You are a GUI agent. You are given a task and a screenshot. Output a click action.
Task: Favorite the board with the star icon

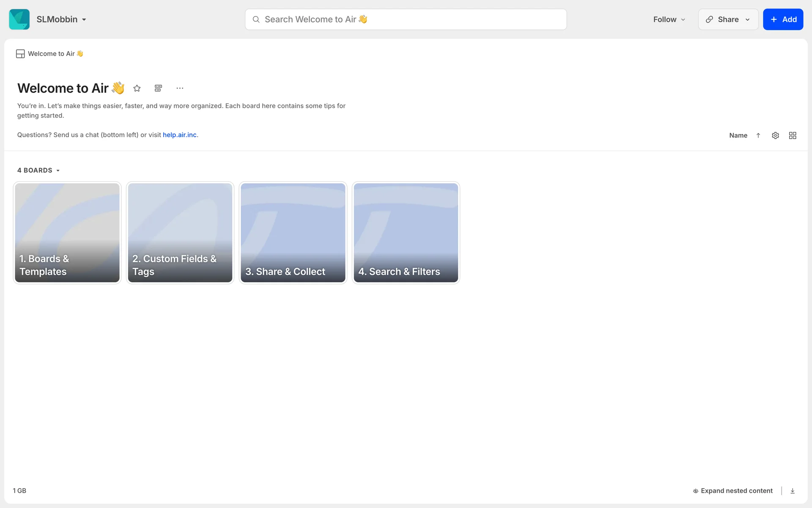point(137,88)
